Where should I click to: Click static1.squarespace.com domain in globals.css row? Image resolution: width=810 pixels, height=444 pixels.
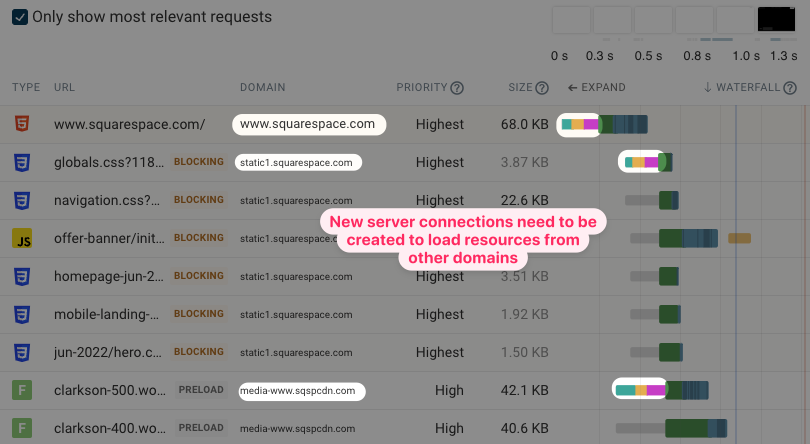click(x=298, y=163)
